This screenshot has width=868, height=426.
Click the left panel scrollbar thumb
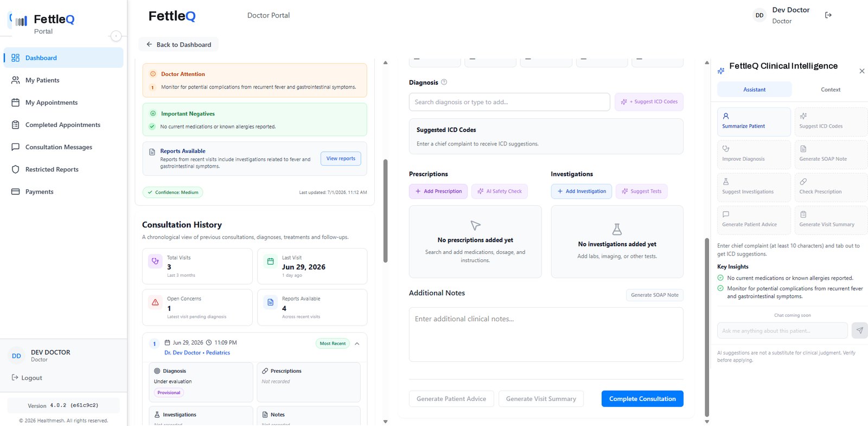385,211
